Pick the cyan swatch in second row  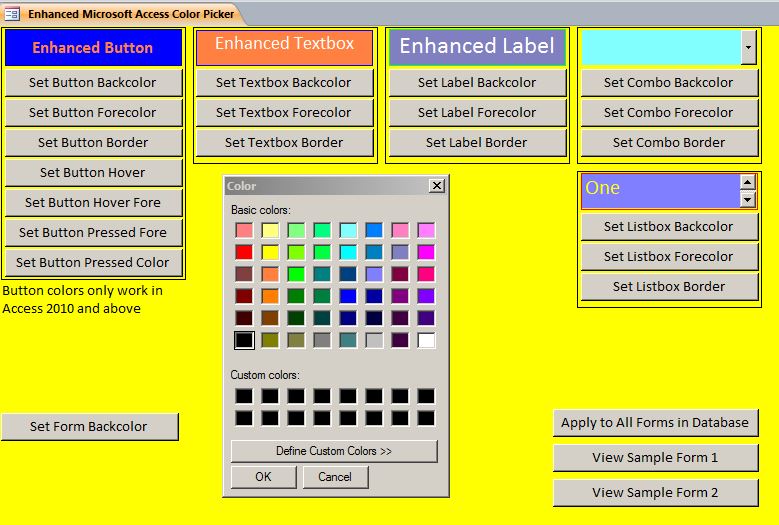click(348, 252)
